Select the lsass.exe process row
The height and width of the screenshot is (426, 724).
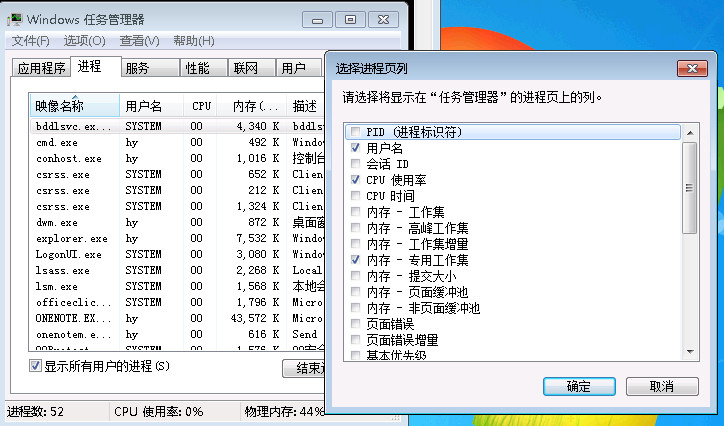(177, 270)
